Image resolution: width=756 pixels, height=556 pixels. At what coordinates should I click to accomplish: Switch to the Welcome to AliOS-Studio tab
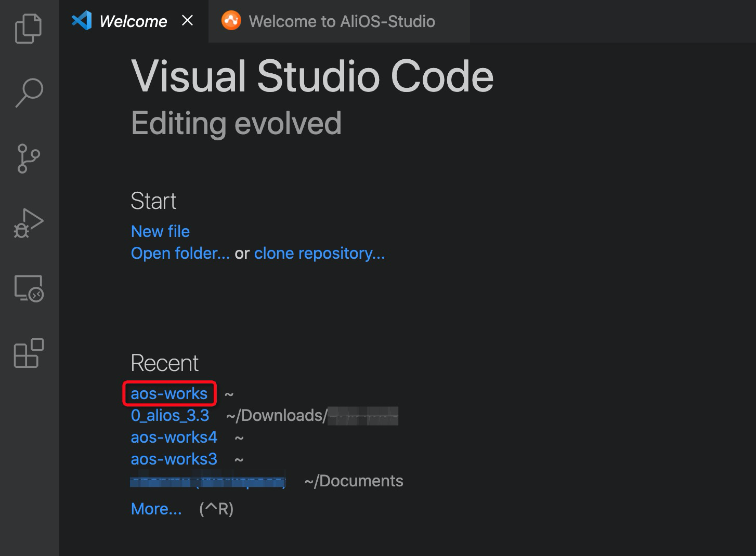342,21
